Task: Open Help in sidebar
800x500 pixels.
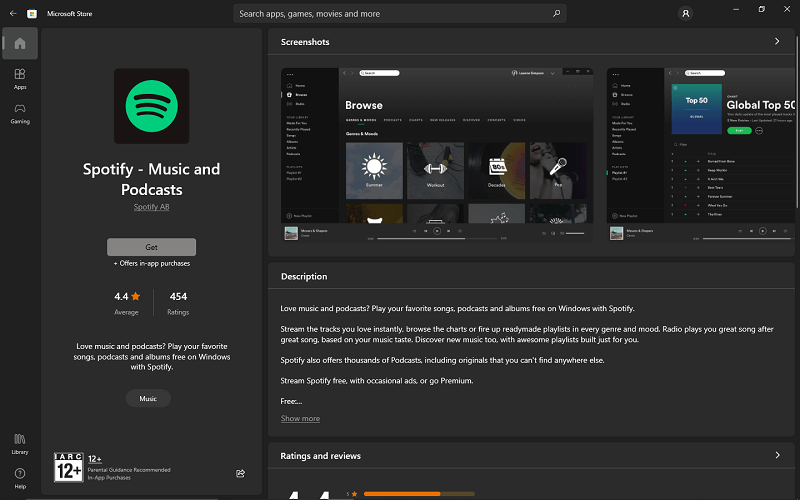Action: pyautogui.click(x=20, y=479)
